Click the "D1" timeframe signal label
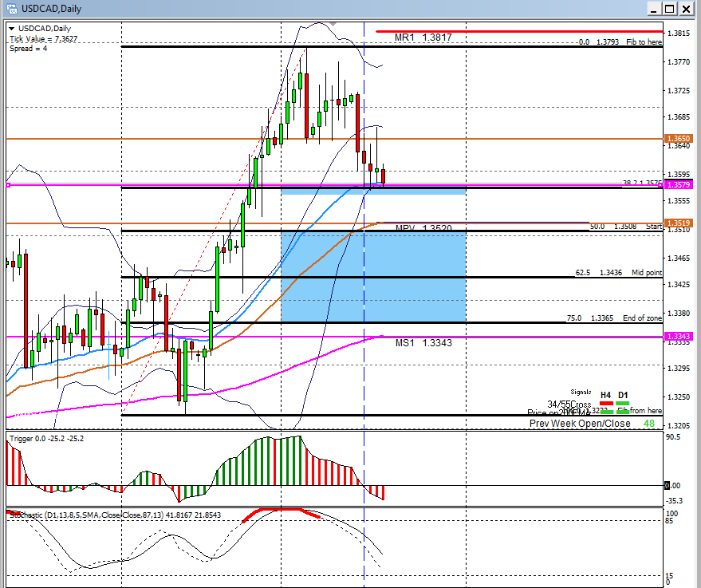The height and width of the screenshot is (588, 701). 623,395
